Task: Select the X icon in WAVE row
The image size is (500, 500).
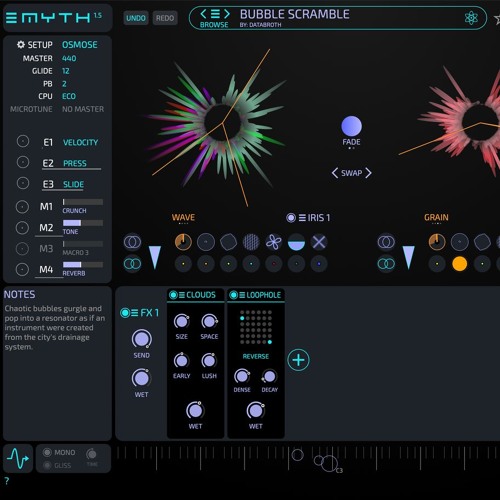Action: pos(319,242)
